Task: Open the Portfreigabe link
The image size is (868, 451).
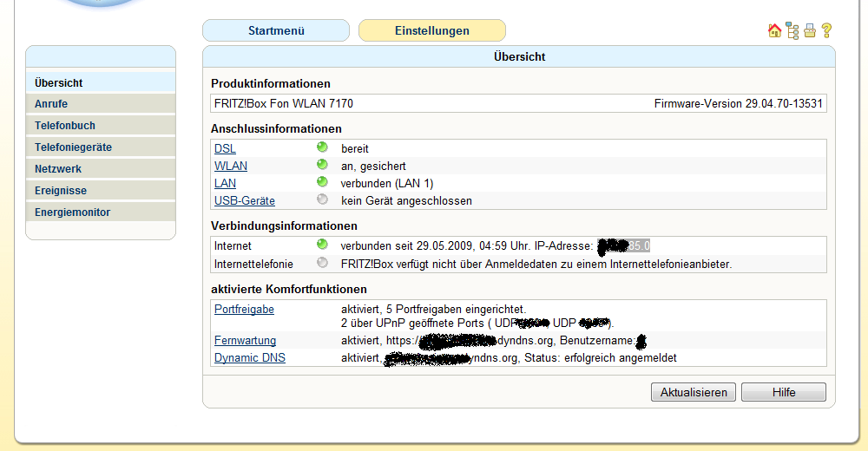Action: point(244,309)
